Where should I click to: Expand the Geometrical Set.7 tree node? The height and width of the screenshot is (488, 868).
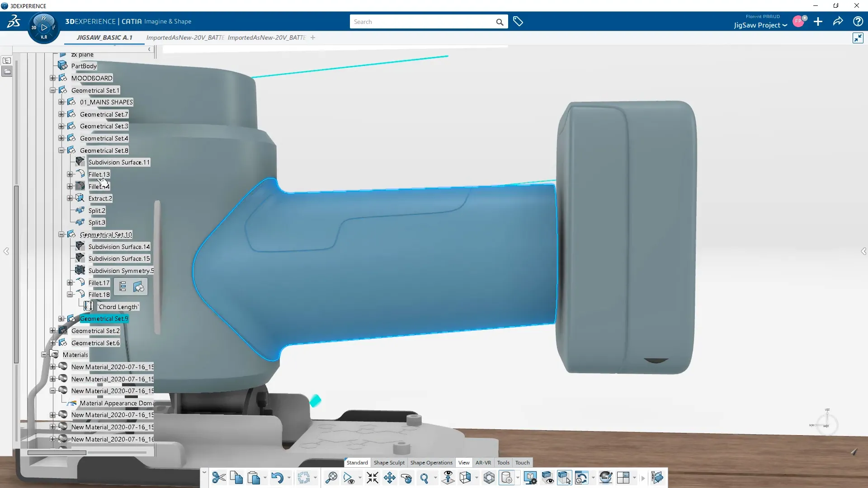[x=61, y=114]
